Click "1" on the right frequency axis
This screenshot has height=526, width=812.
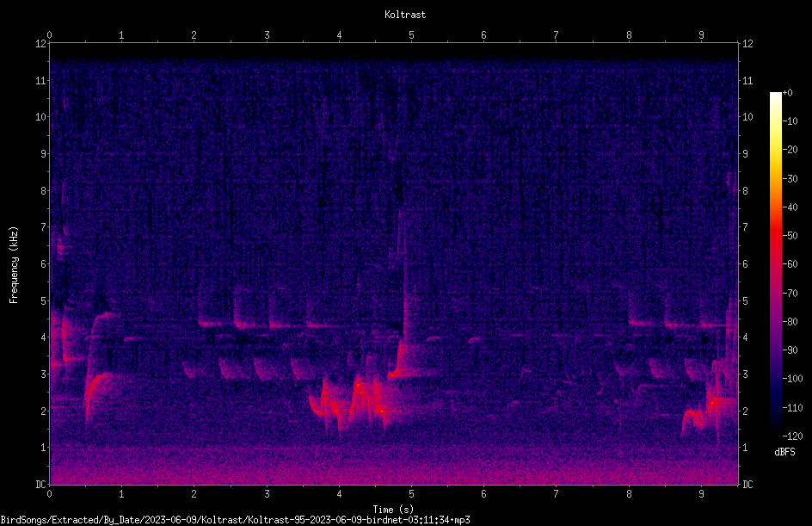745,448
